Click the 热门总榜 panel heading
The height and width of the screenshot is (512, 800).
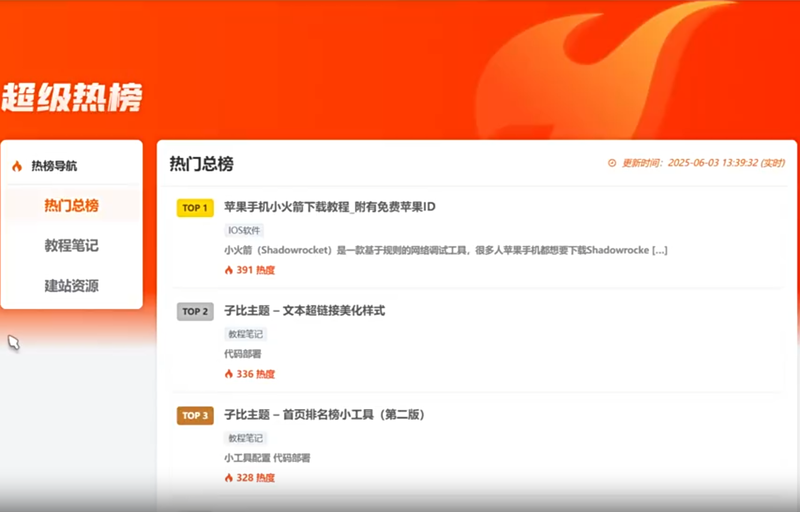(x=202, y=164)
